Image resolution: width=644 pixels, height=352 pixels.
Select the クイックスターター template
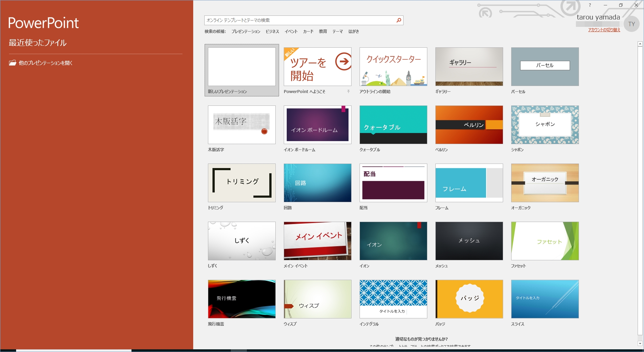click(x=393, y=67)
